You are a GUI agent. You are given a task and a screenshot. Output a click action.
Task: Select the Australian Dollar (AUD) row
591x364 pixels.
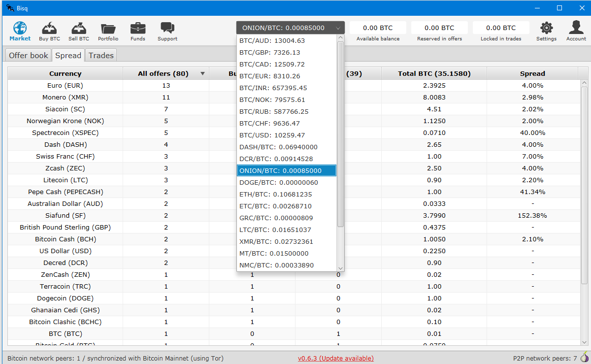[x=294, y=203]
